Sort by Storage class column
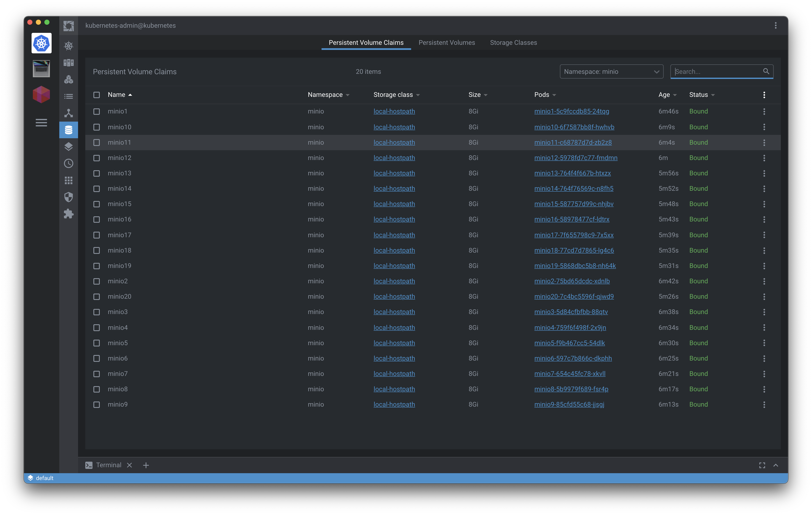 397,95
